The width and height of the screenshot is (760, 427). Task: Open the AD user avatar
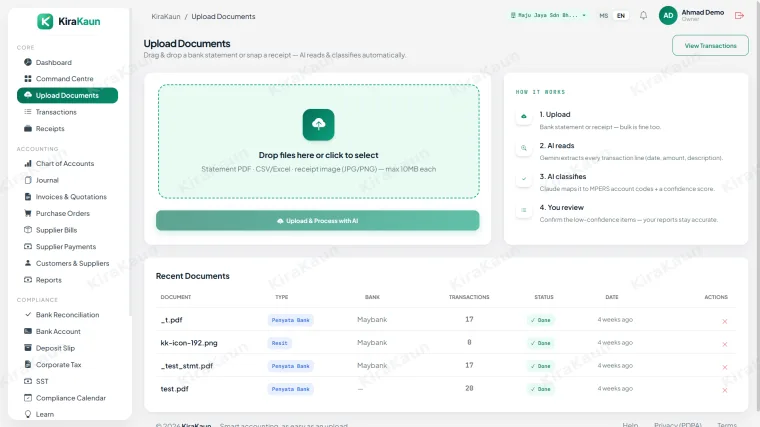point(668,16)
